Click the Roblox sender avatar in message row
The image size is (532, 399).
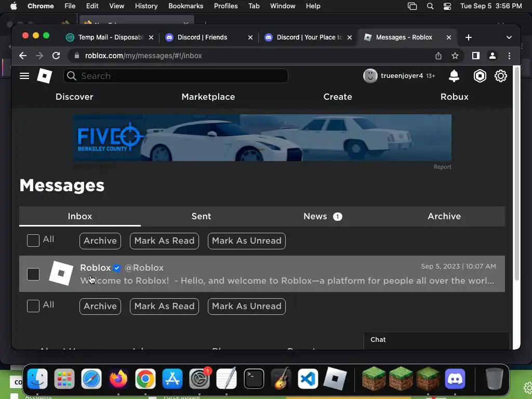pyautogui.click(x=61, y=273)
